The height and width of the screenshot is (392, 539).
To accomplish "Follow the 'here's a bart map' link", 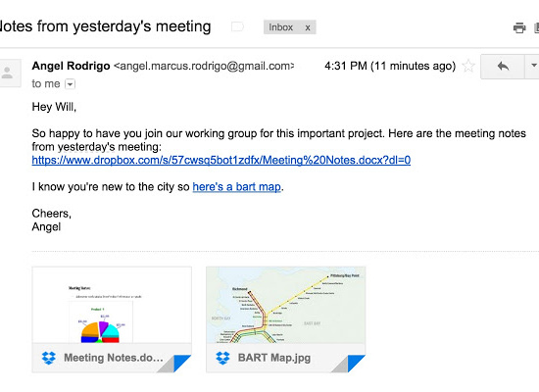I will click(x=236, y=187).
